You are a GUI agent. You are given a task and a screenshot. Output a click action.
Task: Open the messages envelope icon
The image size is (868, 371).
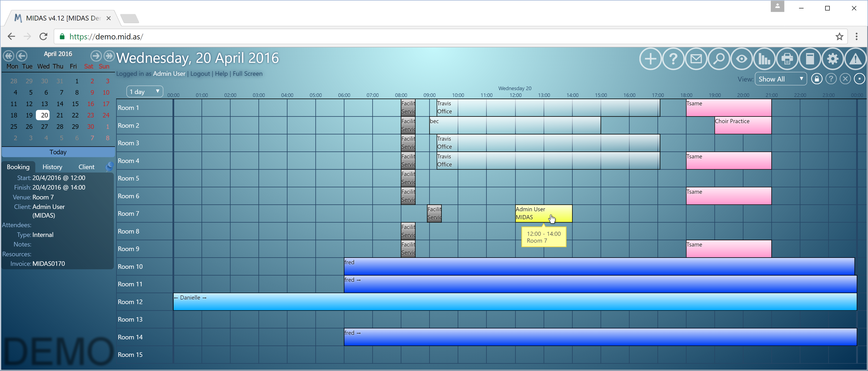point(696,59)
